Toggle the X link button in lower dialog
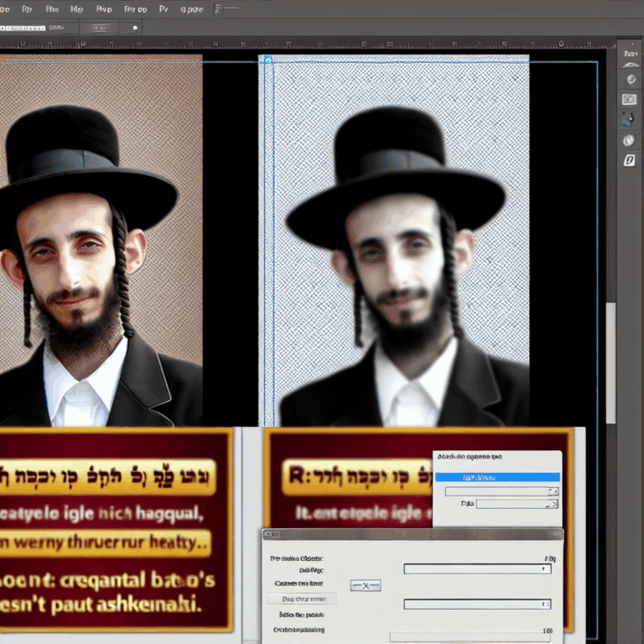Screen dimensions: 644x644 (365, 585)
